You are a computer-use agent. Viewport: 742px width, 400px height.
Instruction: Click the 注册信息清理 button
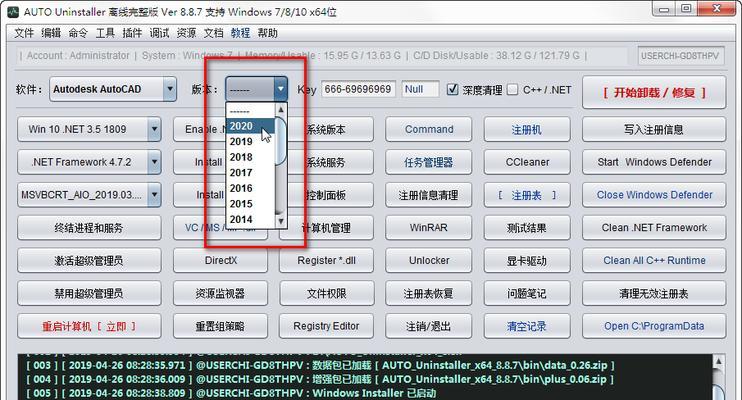[429, 195]
